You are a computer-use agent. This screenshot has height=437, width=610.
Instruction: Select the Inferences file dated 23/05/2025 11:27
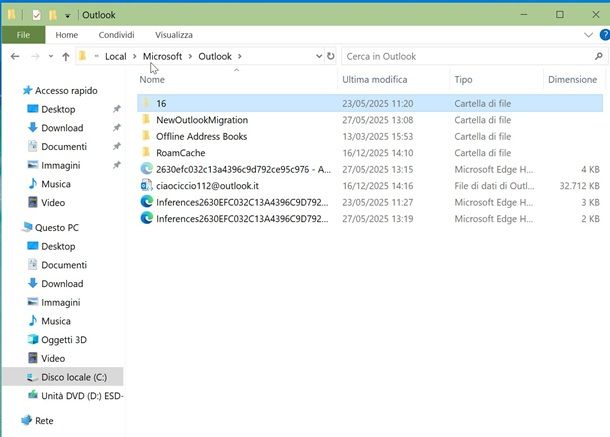pyautogui.click(x=370, y=202)
